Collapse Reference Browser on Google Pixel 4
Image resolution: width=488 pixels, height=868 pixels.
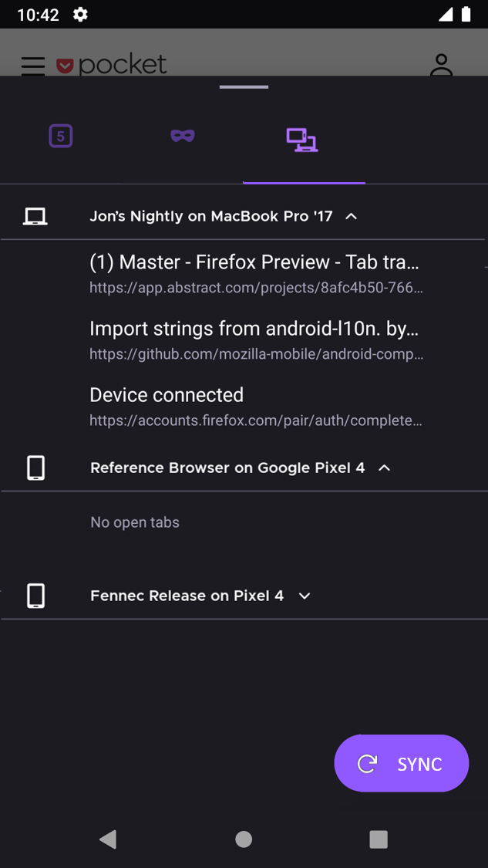click(x=385, y=468)
